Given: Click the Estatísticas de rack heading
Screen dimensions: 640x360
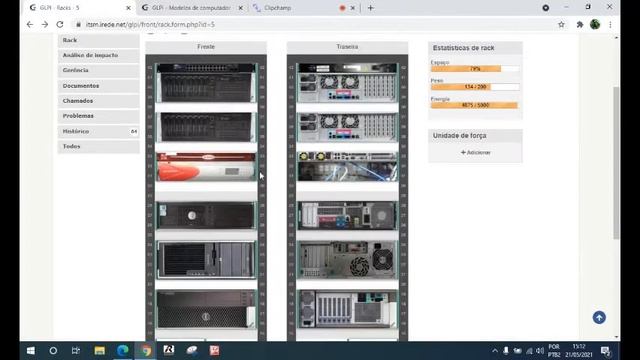Looking at the screenshot, I should (464, 48).
